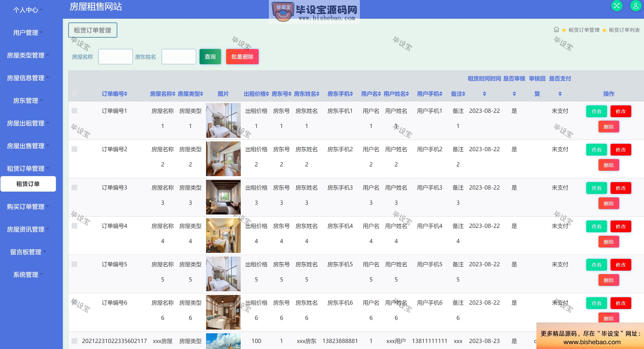View details of 订单编号1
Image resolution: width=644 pixels, height=349 pixels.
tap(596, 111)
